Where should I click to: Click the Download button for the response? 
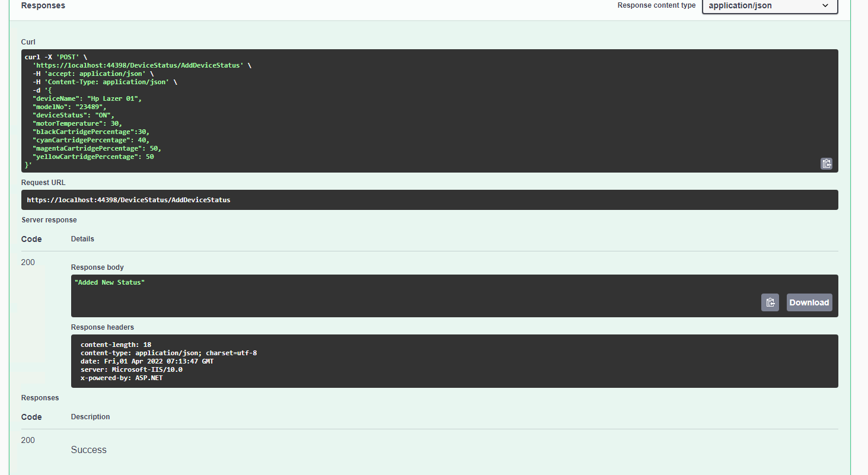pos(809,302)
